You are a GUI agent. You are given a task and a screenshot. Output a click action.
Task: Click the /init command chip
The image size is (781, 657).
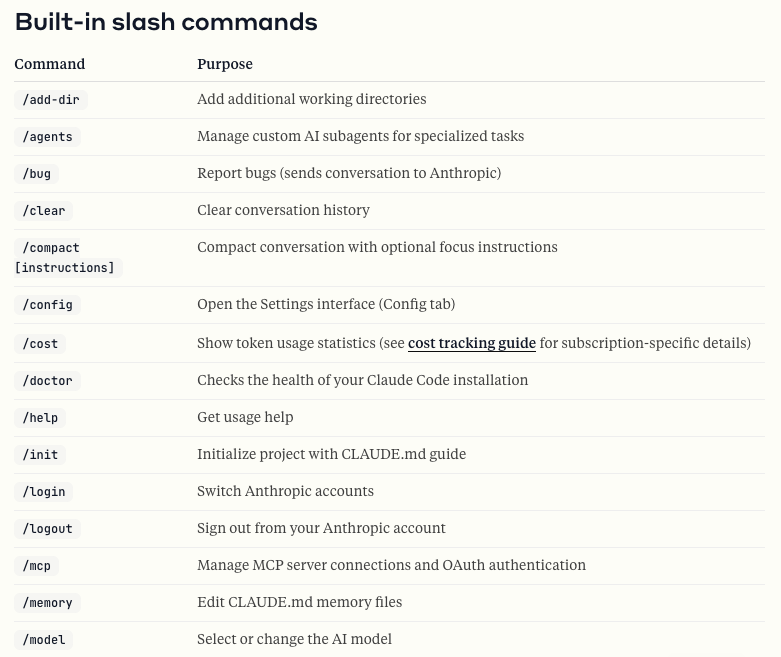pyautogui.click(x=40, y=455)
